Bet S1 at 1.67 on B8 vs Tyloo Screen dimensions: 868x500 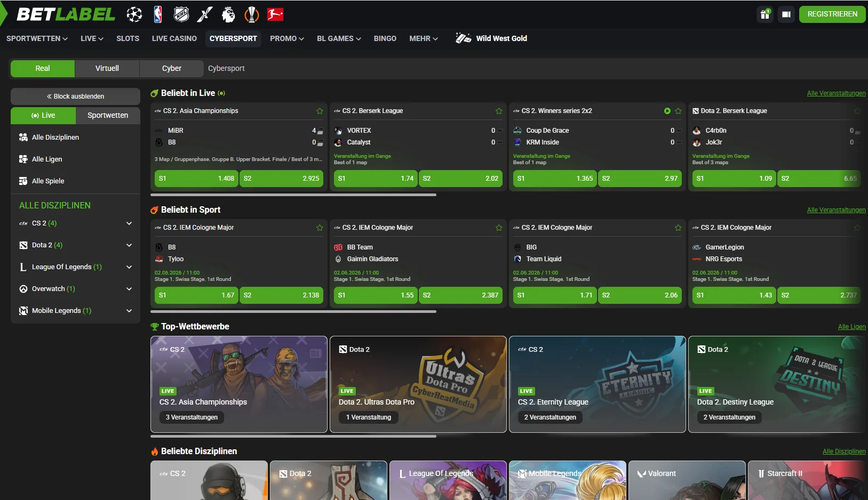click(x=196, y=295)
